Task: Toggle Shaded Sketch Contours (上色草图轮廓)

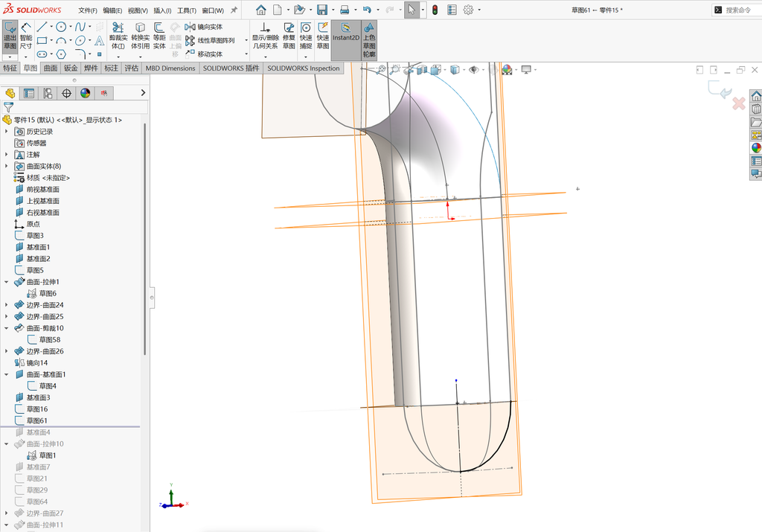Action: (369, 40)
